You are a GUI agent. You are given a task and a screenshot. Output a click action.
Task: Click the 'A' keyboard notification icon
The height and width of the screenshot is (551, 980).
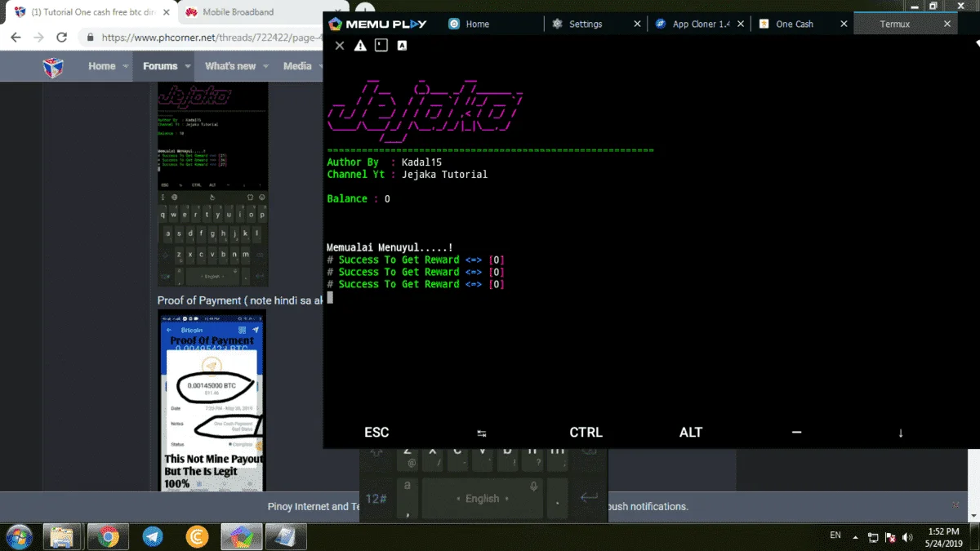pos(402,46)
